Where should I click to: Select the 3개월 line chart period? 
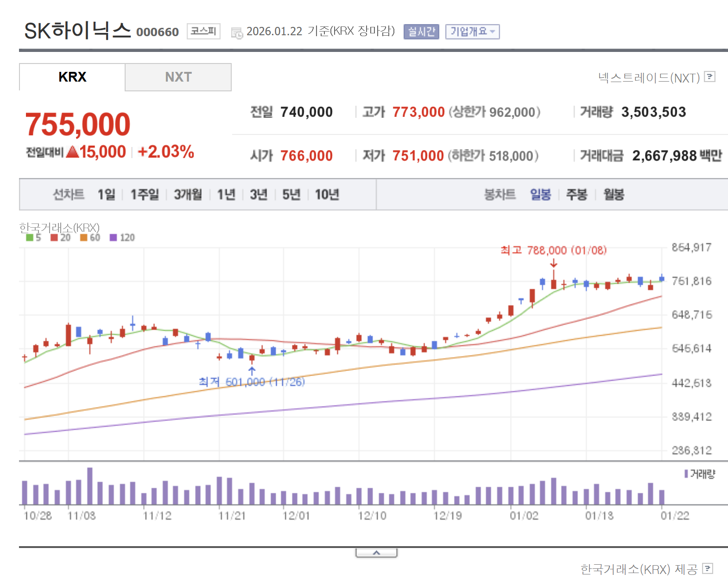188,194
